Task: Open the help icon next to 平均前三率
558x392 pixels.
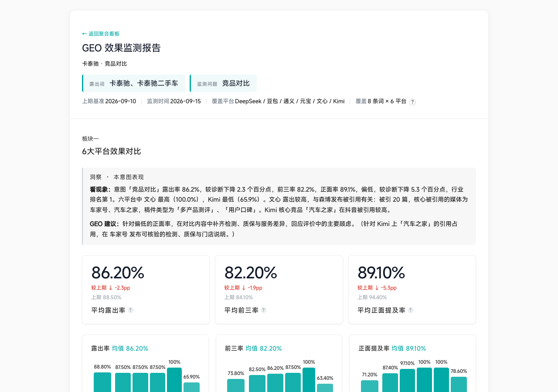Action: (264, 310)
